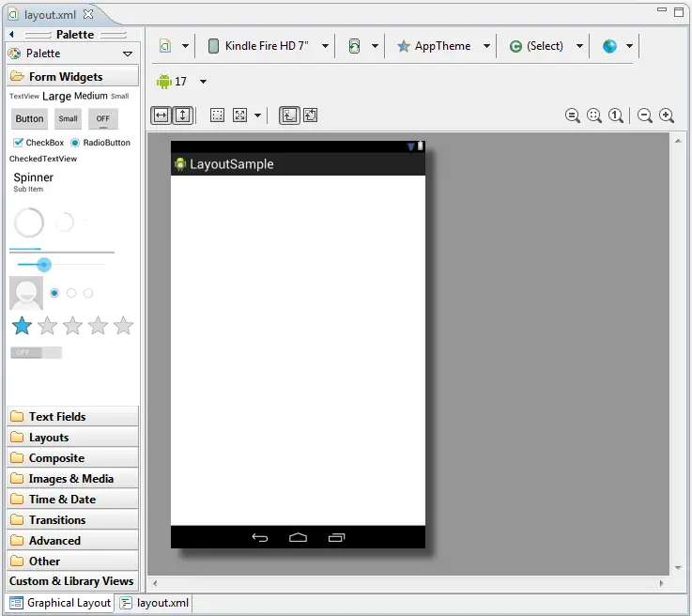Viewport: 692px width, 616px height.
Task: Click the SeekBar slider widget in the palette
Action: pos(61,265)
